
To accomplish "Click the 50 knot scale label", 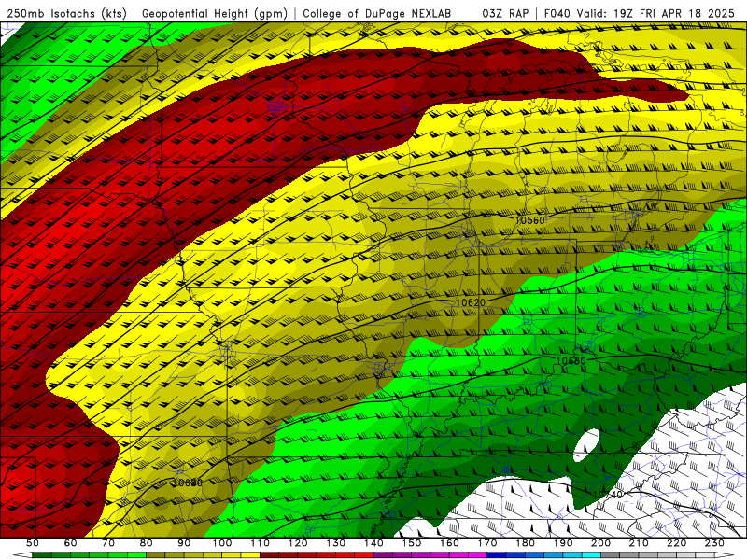I will pos(32,543).
